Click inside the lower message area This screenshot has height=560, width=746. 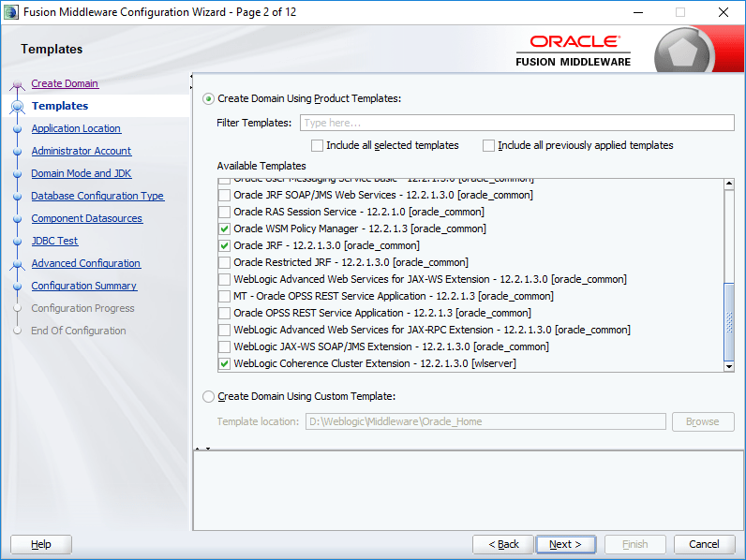469,491
